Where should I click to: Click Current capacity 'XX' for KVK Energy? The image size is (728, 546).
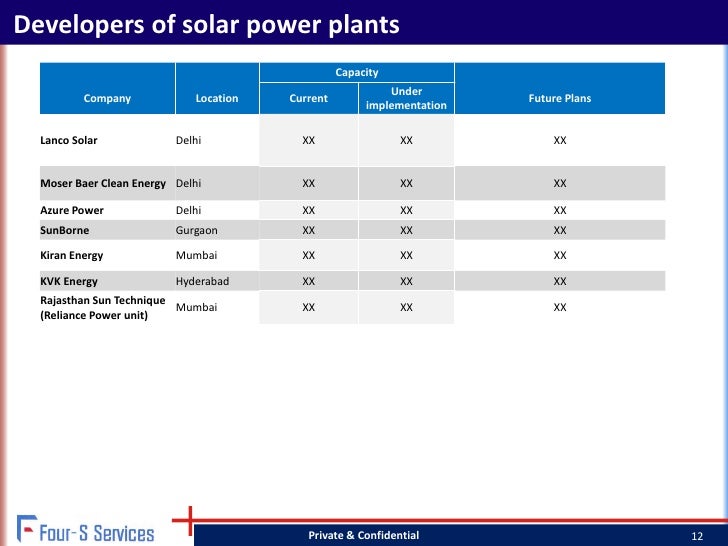coord(309,281)
